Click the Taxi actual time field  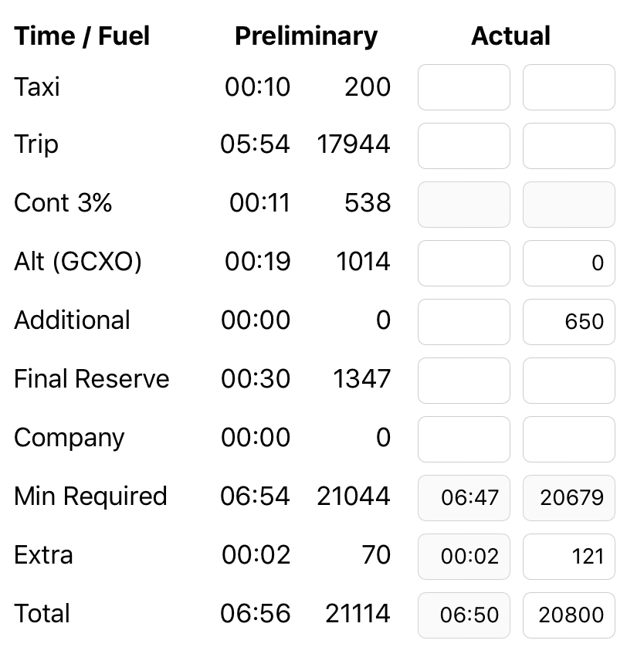click(x=463, y=87)
